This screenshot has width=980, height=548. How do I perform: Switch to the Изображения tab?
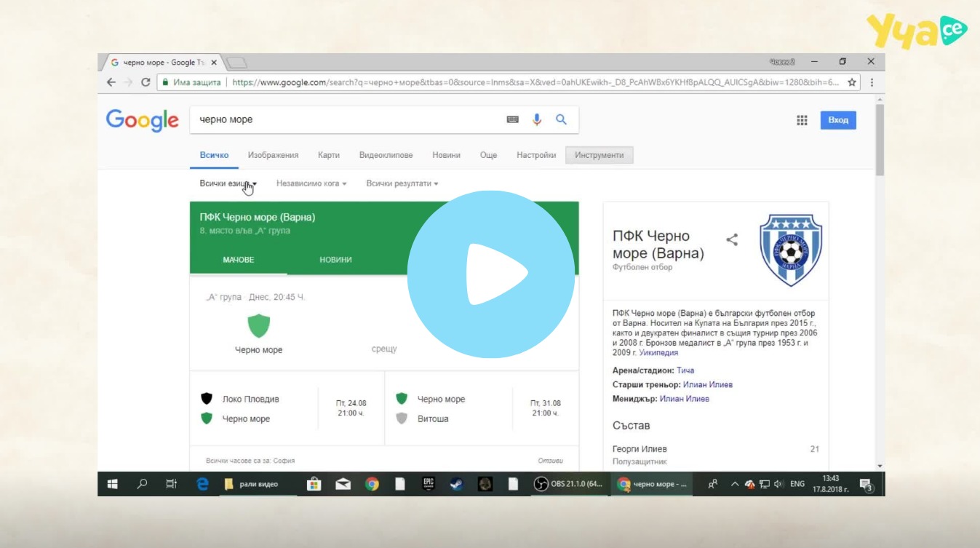coord(273,155)
